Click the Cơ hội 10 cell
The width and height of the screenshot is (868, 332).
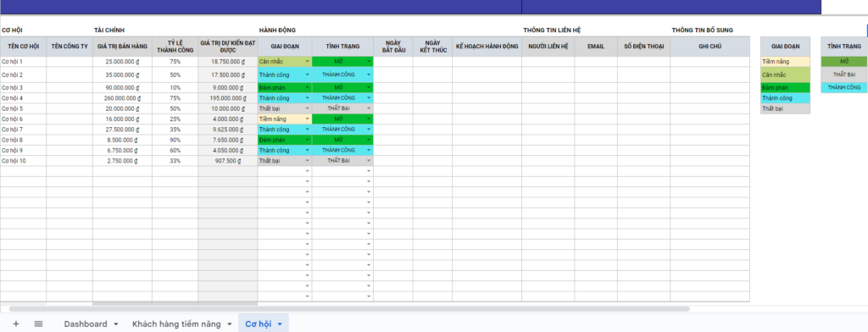23,160
